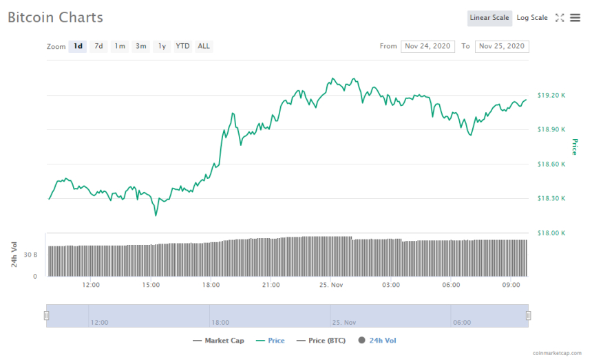This screenshot has width=592, height=364.
Task: Click the right navigator range handle
Action: 528,315
